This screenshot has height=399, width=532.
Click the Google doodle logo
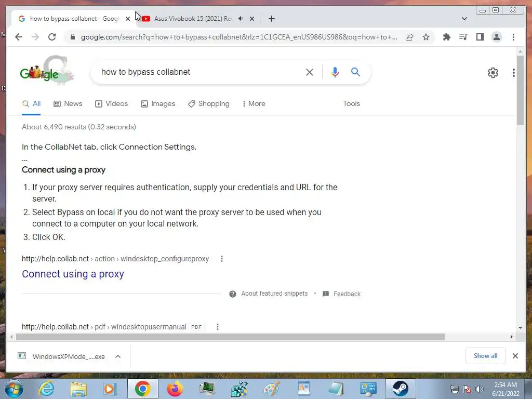(47, 70)
